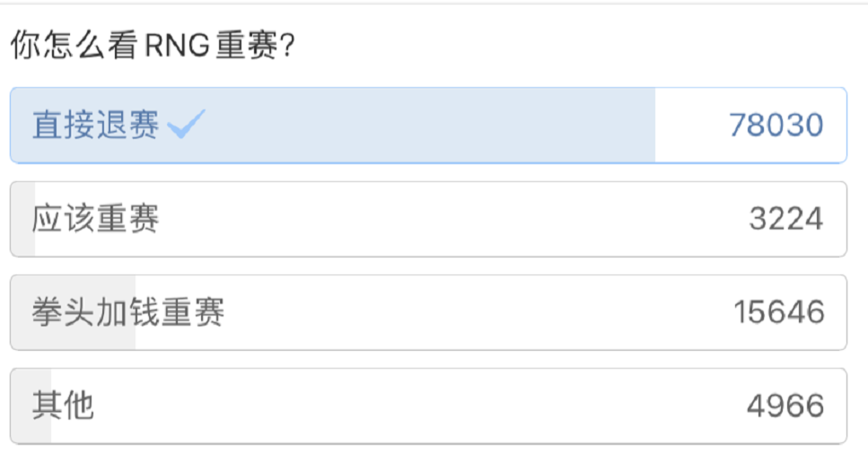868x453 pixels.
Task: Click the 15646 vote count
Action: click(778, 312)
